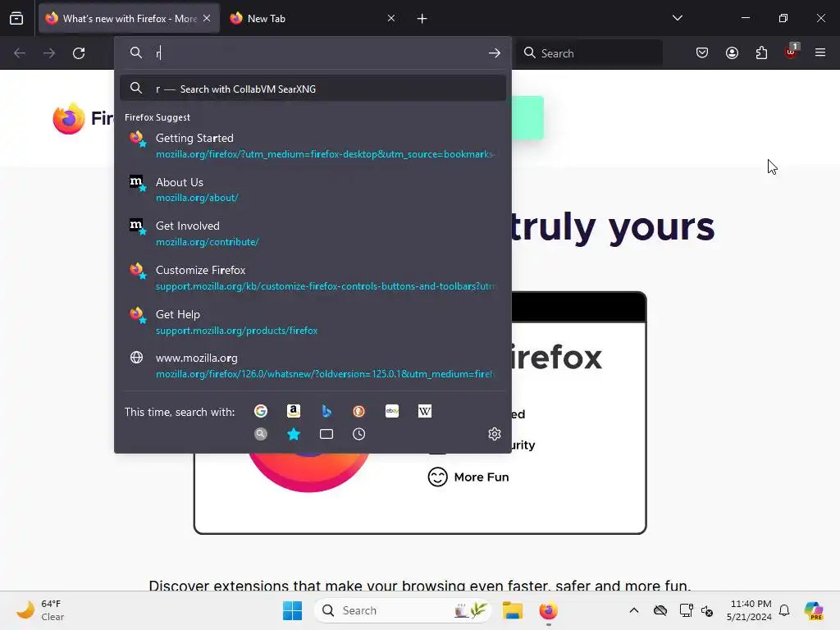
Task: Open the Windows Start menu
Action: [x=293, y=610]
